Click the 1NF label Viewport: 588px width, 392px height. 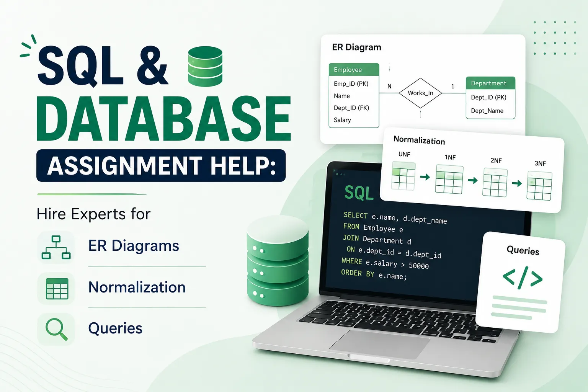[450, 157]
